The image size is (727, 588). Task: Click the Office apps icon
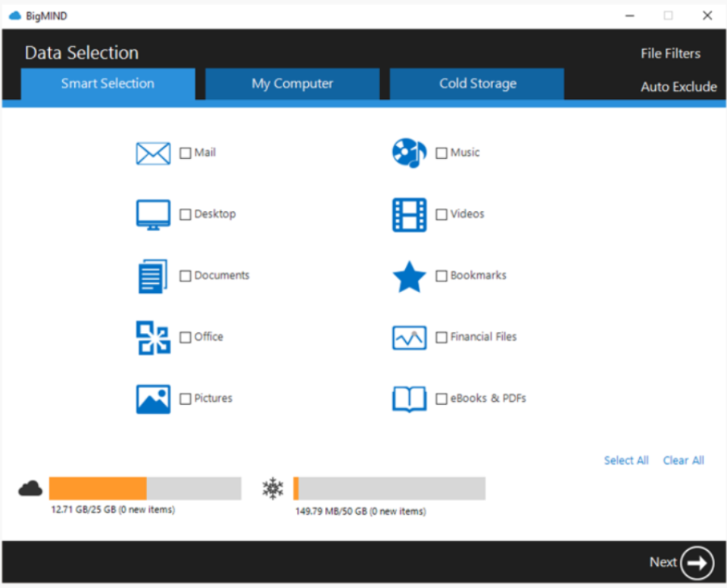pos(153,337)
